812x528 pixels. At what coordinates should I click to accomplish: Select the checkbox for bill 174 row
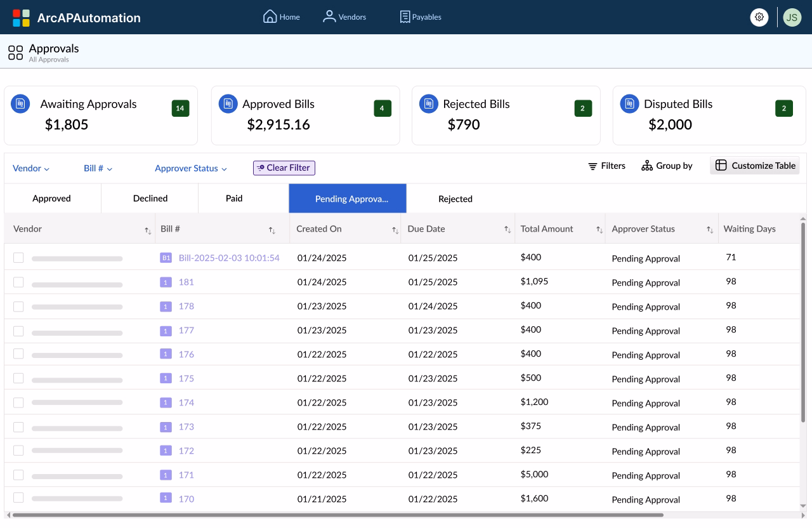click(x=18, y=402)
